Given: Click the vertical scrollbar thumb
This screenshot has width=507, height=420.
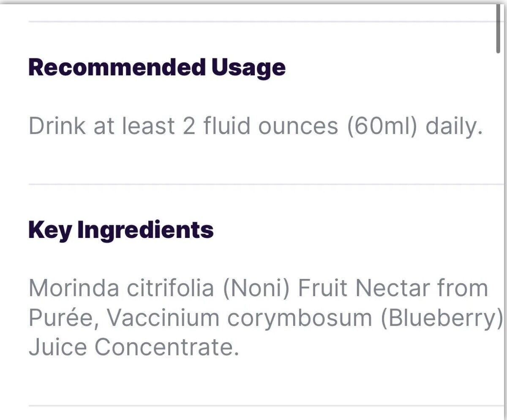Looking at the screenshot, I should click(499, 28).
